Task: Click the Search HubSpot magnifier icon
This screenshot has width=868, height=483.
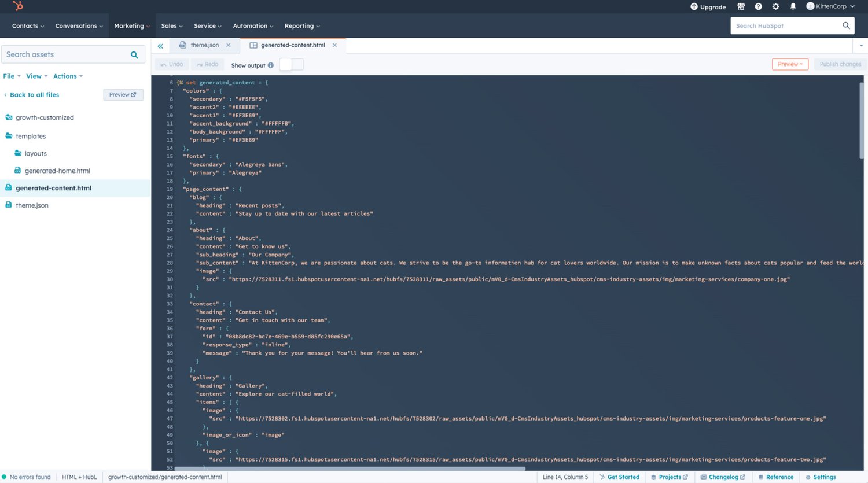Action: 846,25
